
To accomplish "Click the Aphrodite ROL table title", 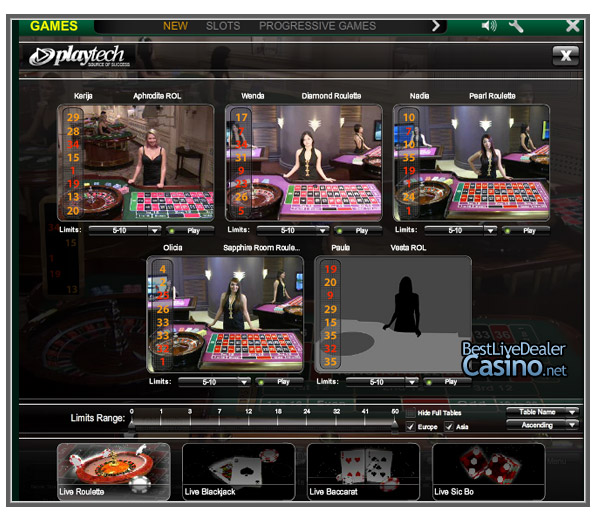I will (157, 96).
